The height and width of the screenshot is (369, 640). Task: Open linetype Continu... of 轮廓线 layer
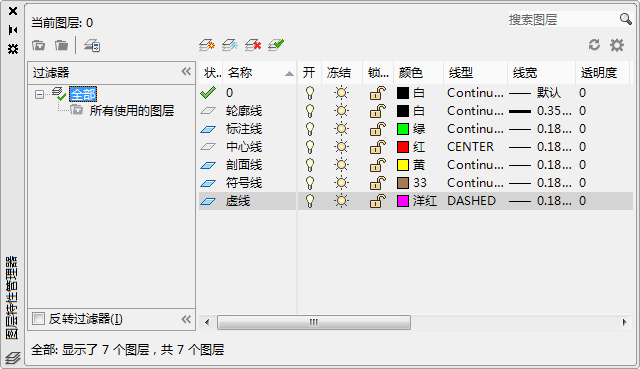tap(475, 111)
